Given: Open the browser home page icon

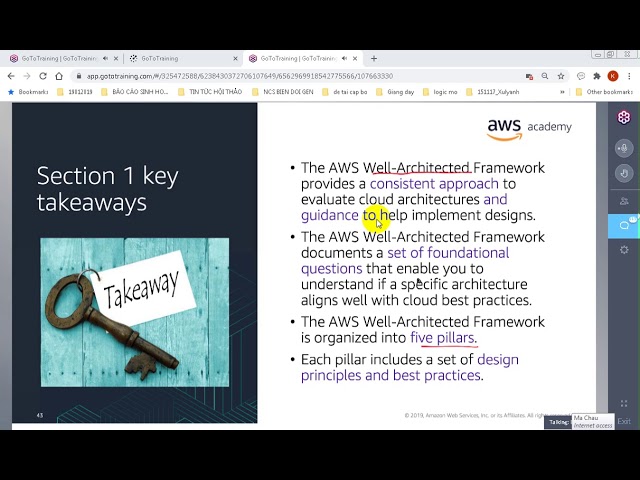Looking at the screenshot, I should [x=59, y=76].
